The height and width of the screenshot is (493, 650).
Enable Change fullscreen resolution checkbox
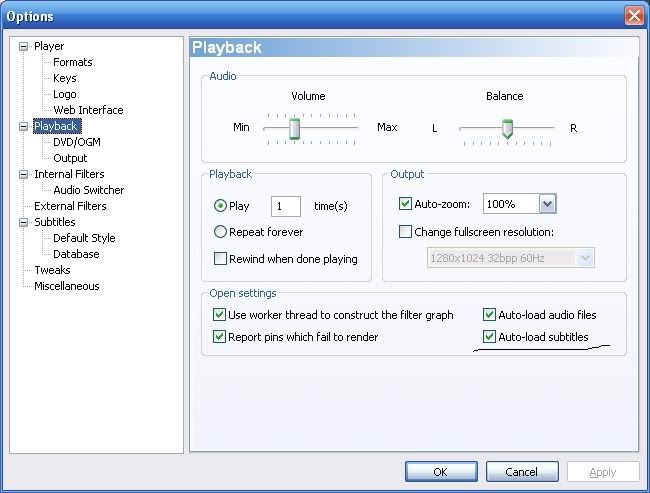[x=405, y=231]
